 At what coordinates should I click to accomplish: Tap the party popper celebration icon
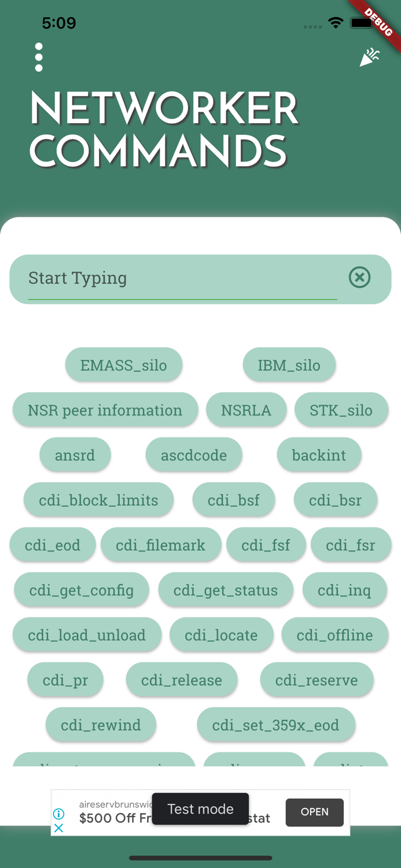pos(370,56)
